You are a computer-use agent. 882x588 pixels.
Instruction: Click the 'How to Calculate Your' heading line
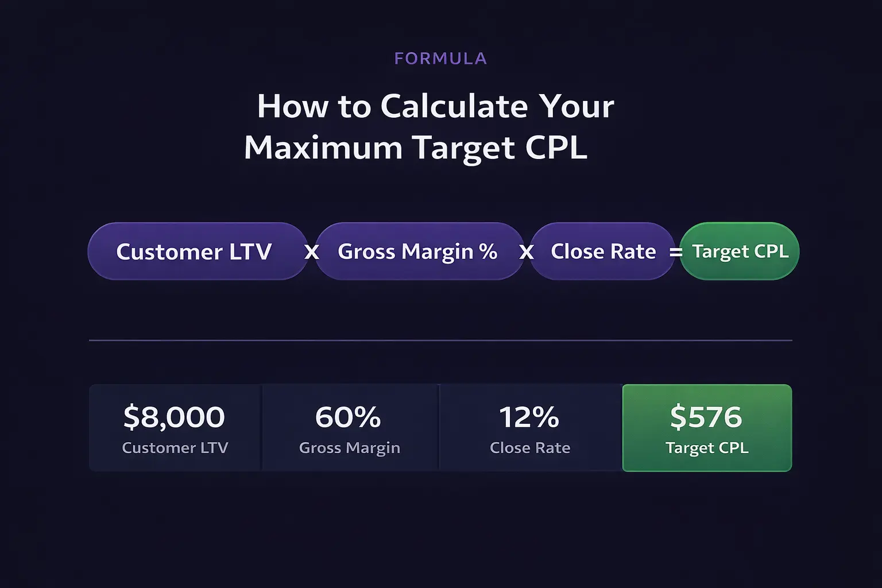click(x=435, y=106)
